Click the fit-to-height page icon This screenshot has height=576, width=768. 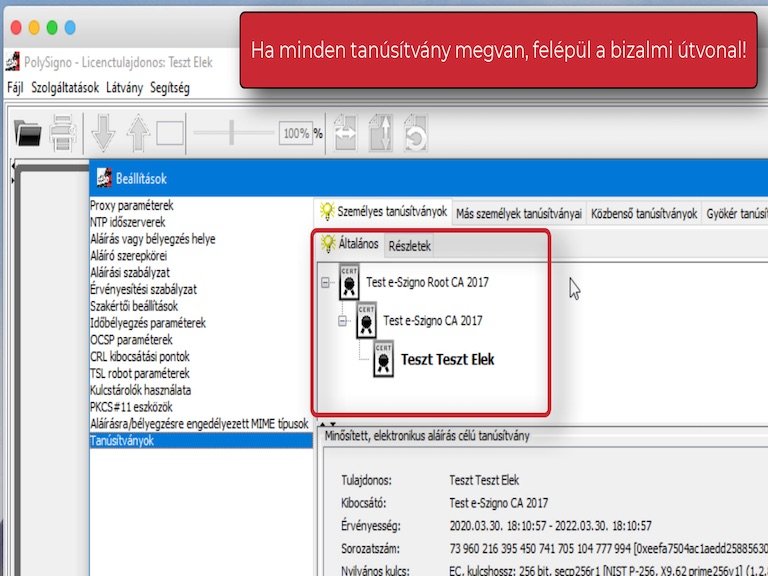[x=381, y=133]
